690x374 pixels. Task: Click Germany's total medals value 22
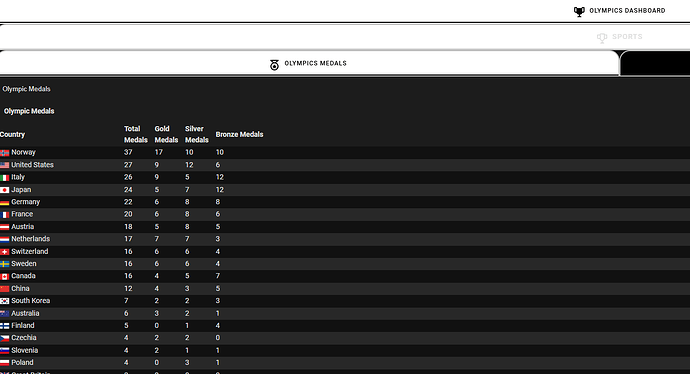pos(128,202)
